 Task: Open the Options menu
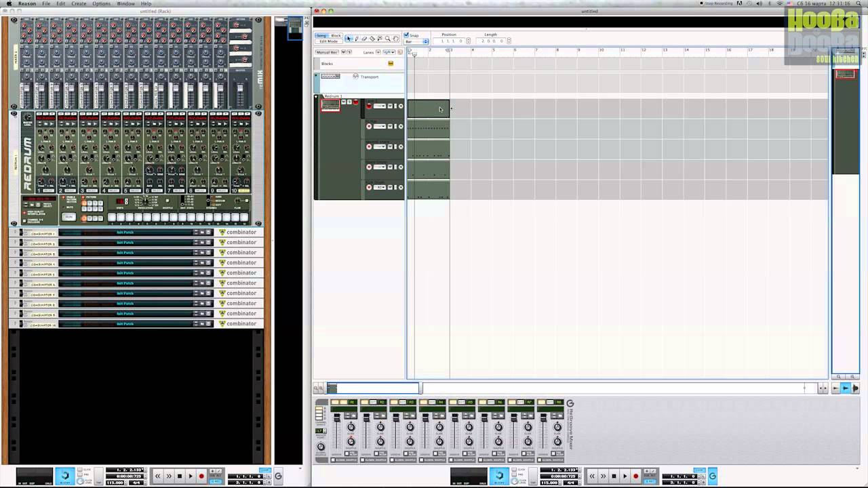[x=101, y=3]
